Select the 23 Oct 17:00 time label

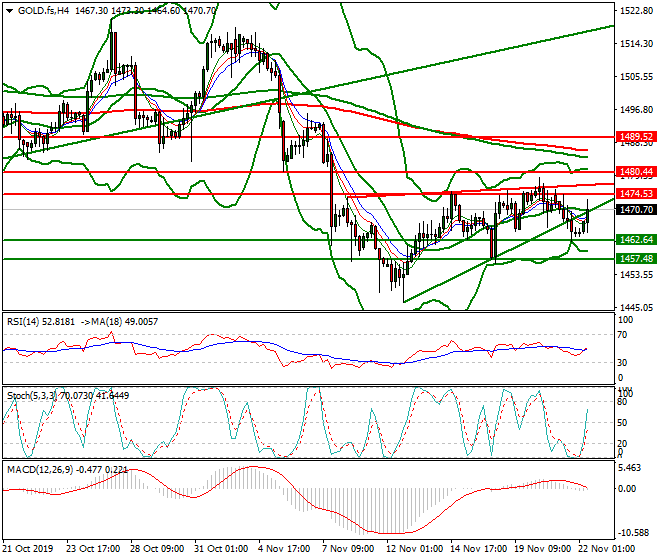(93, 549)
